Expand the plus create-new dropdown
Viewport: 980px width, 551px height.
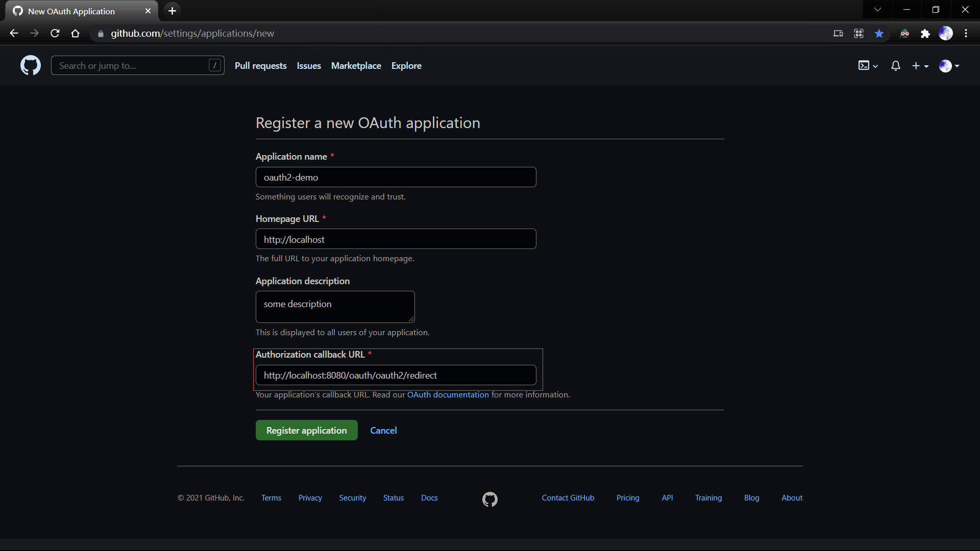pos(920,66)
